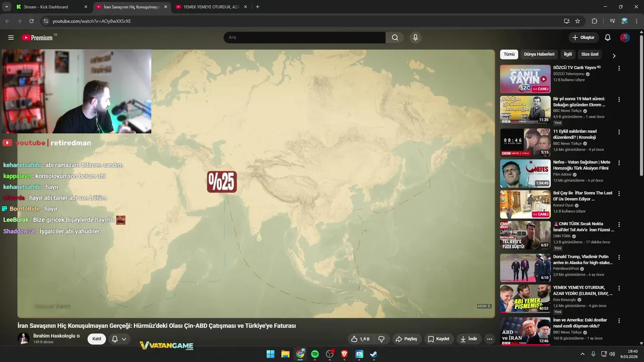Open the YouTube hamburger guide menu
Viewport: 644px width, 362px height.
coord(11,38)
